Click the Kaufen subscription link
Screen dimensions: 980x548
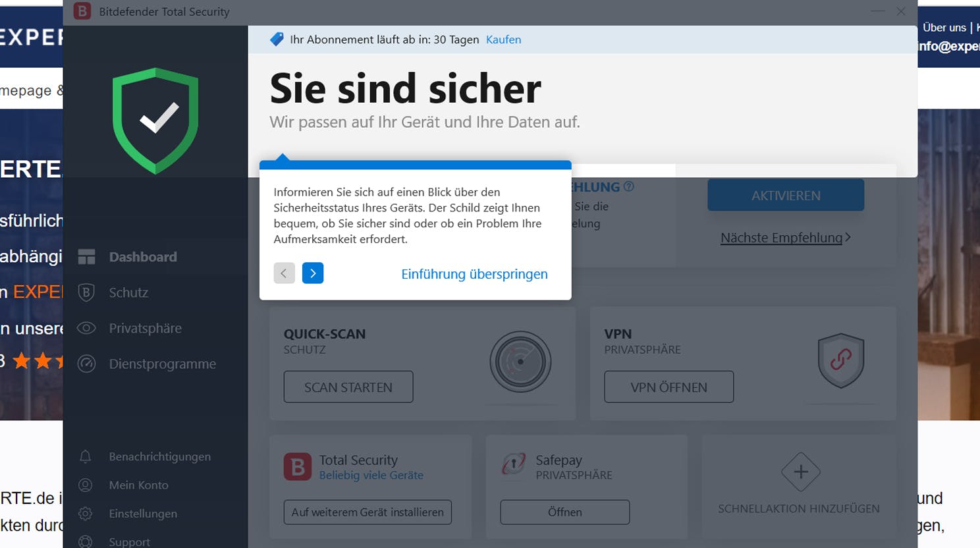pyautogui.click(x=503, y=40)
